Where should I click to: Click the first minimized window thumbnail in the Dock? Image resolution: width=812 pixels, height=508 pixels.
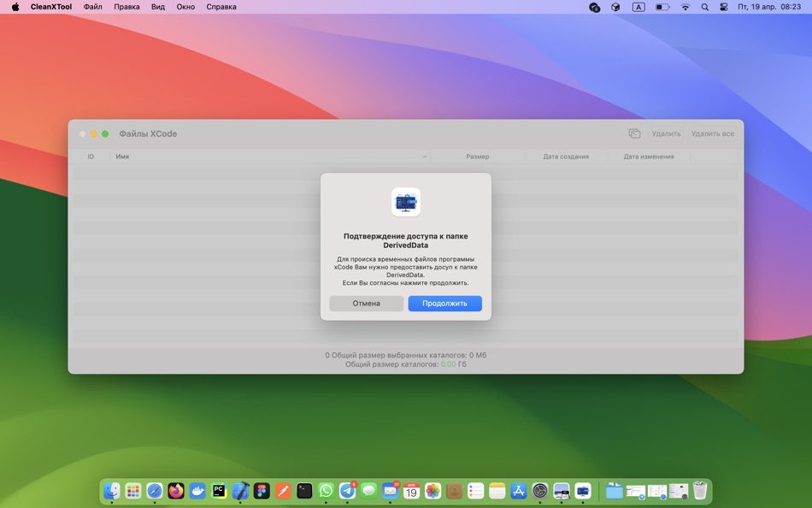pos(635,491)
